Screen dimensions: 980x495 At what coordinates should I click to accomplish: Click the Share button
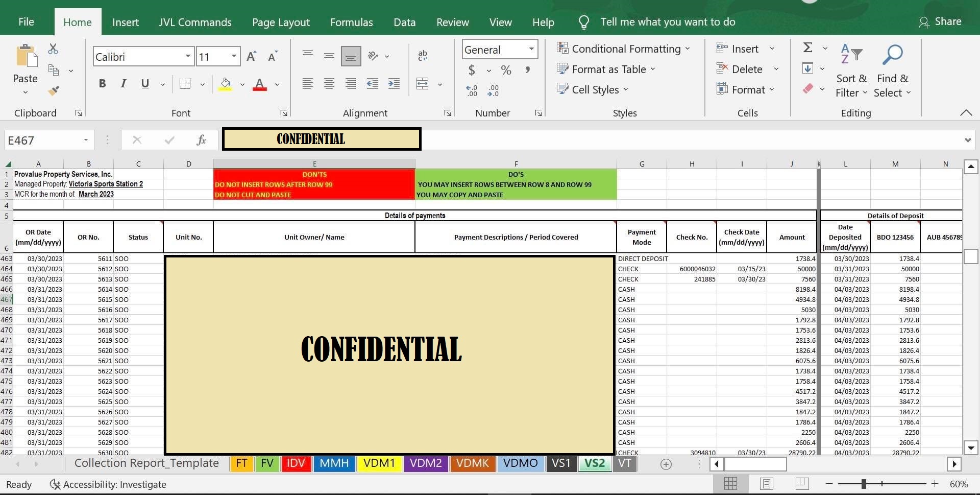[940, 21]
